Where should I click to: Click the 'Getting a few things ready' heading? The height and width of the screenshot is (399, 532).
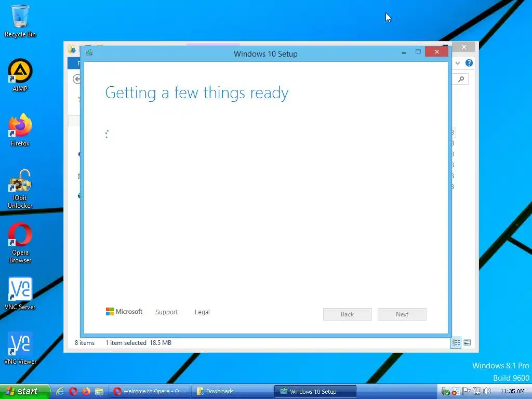197,92
